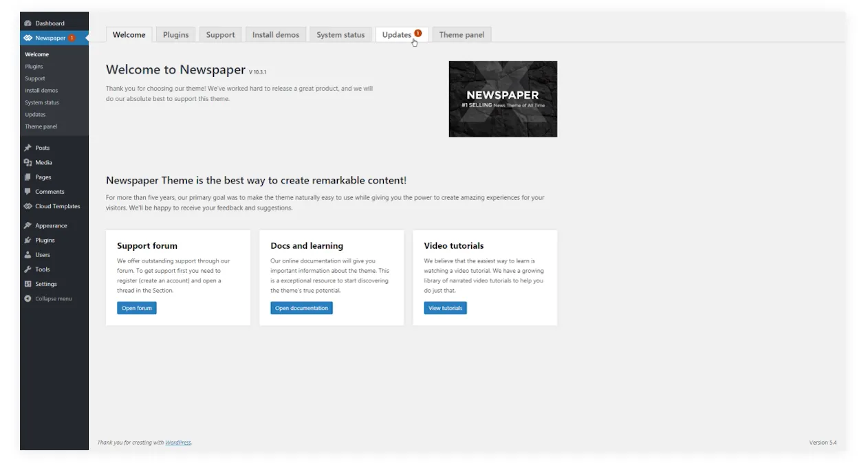This screenshot has height=466, width=868.
Task: Click the Collapse menu label
Action: (54, 298)
